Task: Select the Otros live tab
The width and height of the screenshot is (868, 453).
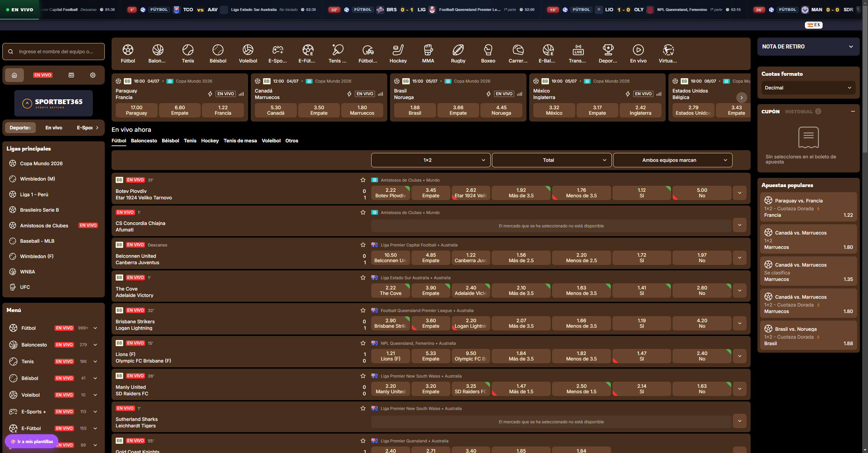Action: 292,141
